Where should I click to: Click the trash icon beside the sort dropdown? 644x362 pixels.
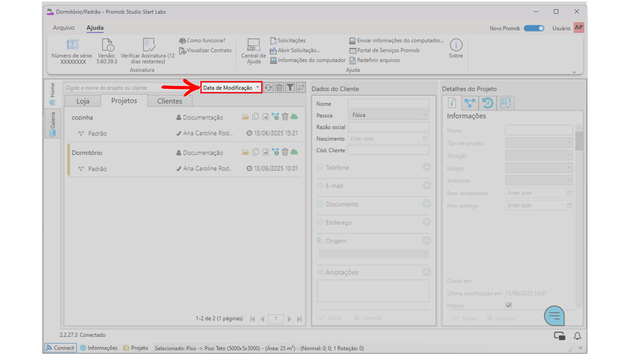pos(280,87)
